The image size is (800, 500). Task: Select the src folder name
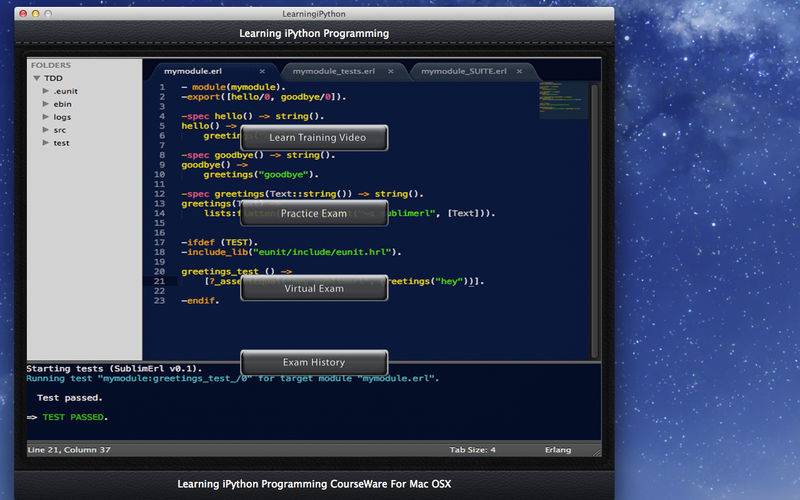(60, 130)
